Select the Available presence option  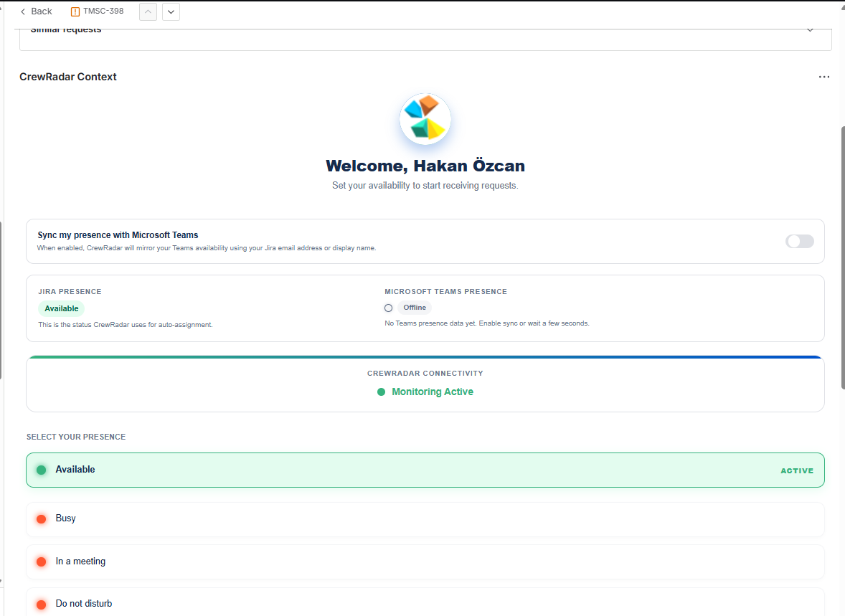[425, 470]
